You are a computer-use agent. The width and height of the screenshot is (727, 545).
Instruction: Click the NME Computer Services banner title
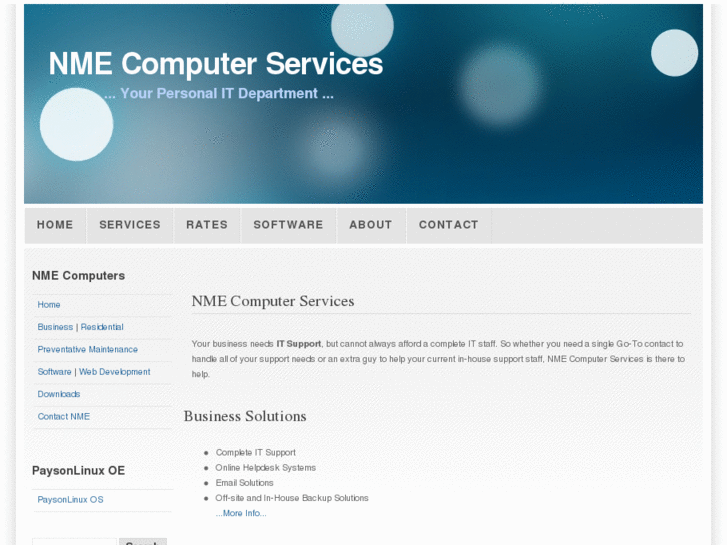pos(216,64)
